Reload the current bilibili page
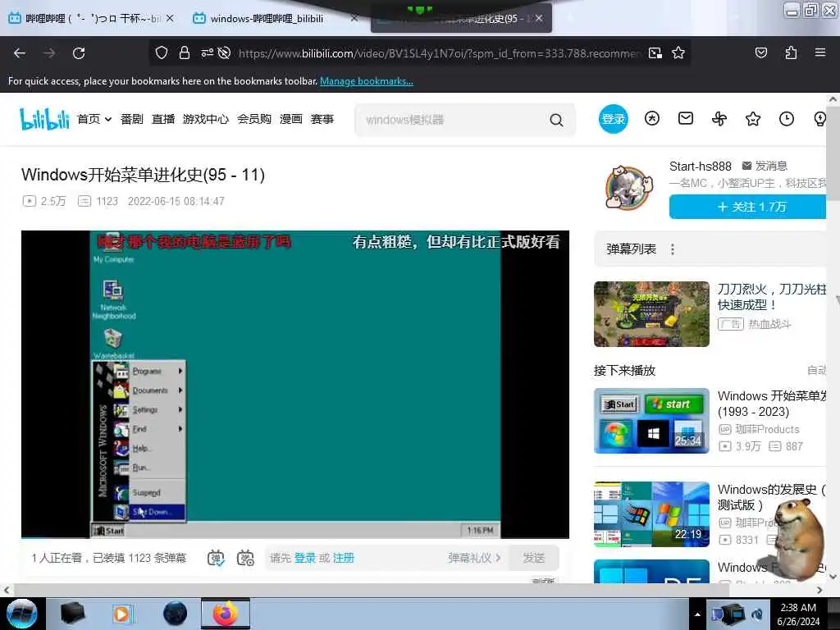The width and height of the screenshot is (840, 630). pos(79,53)
